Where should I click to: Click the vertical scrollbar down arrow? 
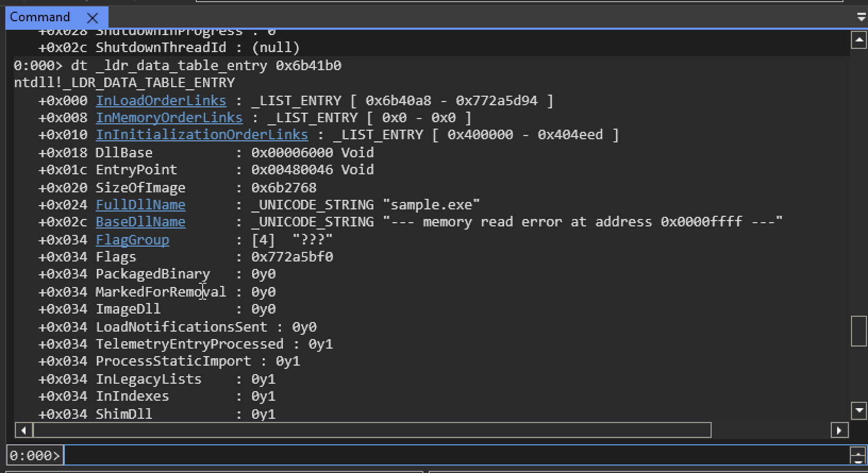[x=859, y=410]
